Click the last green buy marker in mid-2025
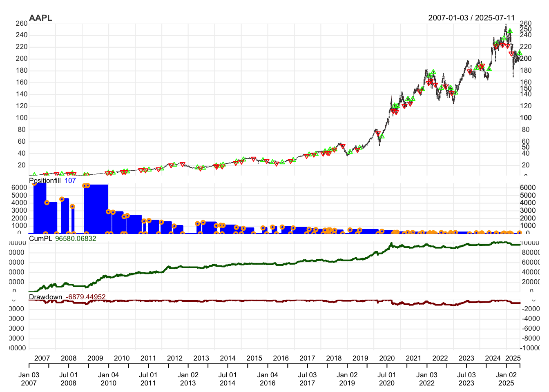The image size is (549, 392). pyautogui.click(x=519, y=53)
